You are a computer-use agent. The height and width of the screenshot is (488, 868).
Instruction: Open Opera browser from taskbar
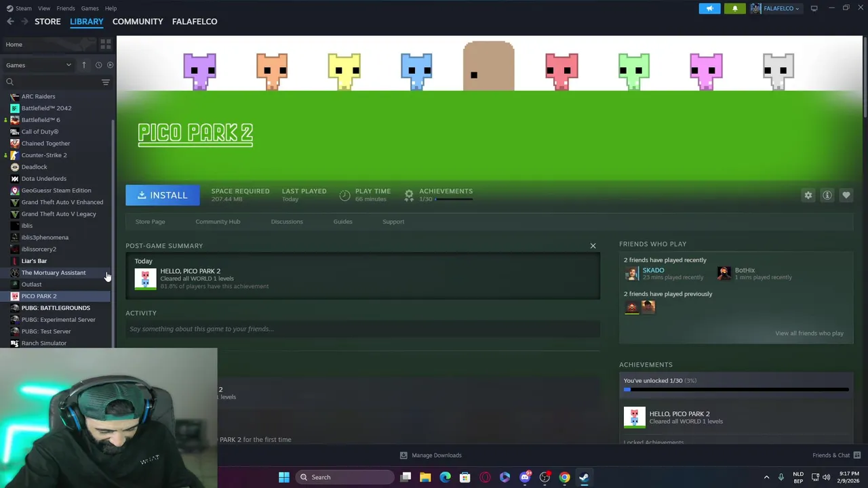pos(485,477)
